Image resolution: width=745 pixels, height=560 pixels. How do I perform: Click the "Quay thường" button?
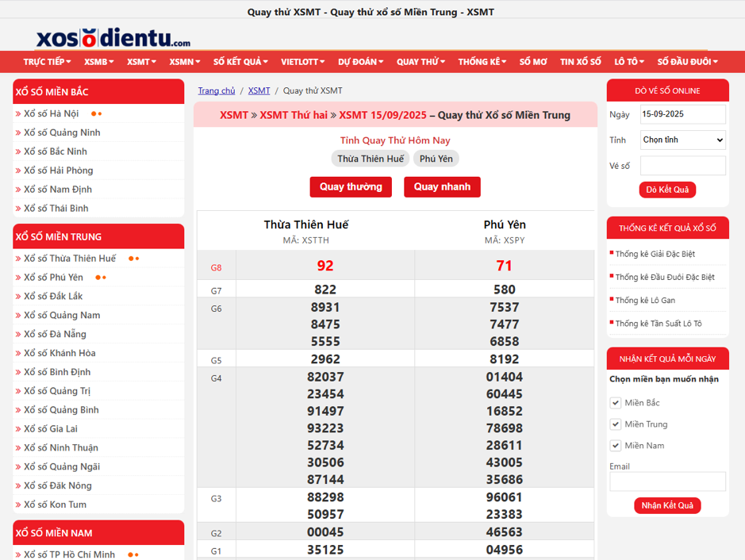pyautogui.click(x=351, y=187)
